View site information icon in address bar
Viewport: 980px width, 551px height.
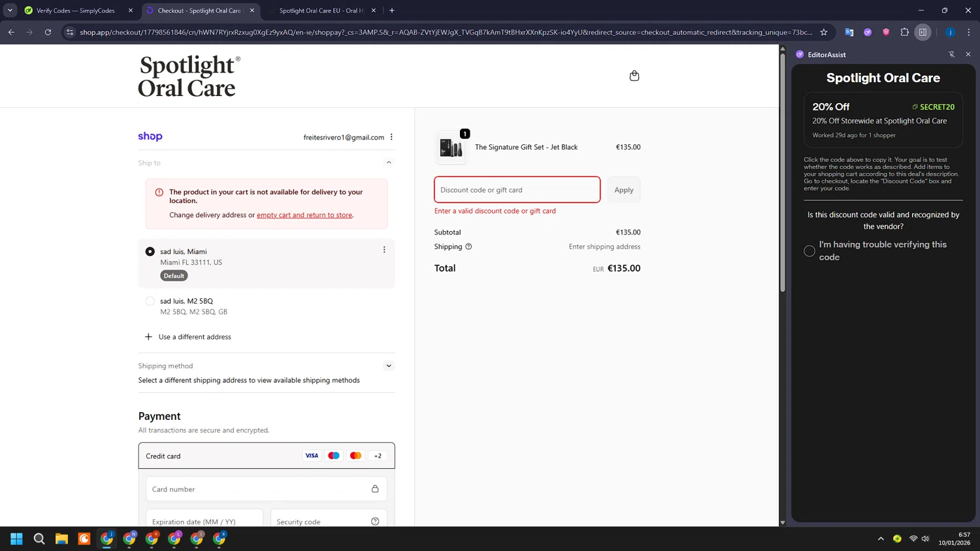(x=70, y=32)
